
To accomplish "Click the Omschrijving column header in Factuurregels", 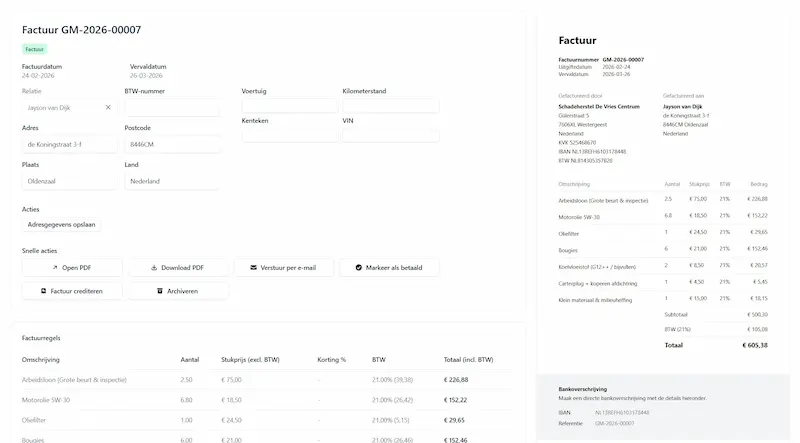I will (x=41, y=359).
